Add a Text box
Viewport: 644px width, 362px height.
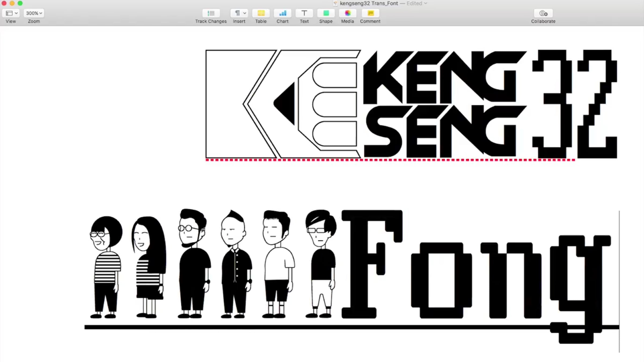[x=304, y=13]
